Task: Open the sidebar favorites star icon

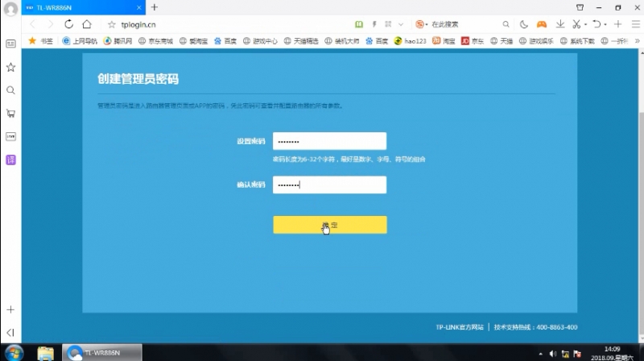Action: click(10, 67)
